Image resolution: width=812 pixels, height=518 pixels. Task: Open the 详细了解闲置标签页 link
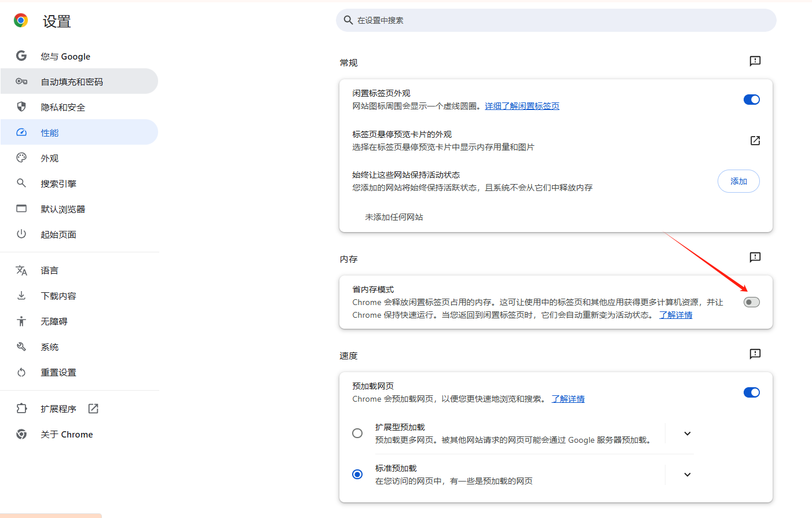tap(522, 106)
